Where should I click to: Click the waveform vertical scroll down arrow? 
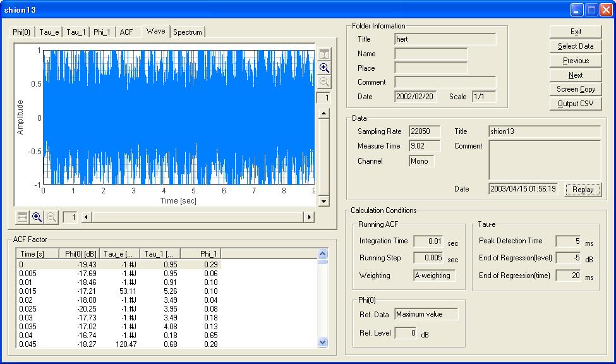(x=323, y=201)
